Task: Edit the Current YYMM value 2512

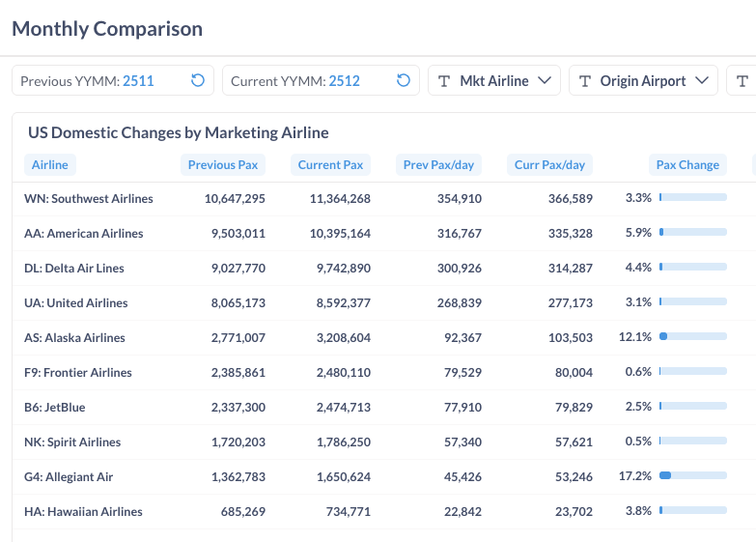Action: 344,81
